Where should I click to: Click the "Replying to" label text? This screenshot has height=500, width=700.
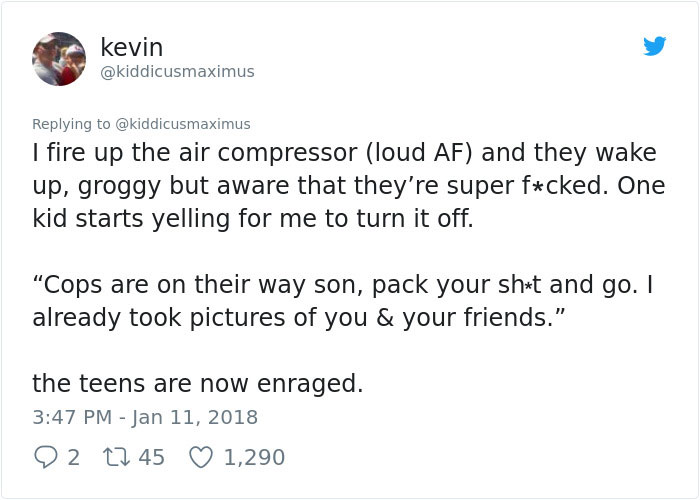(71, 124)
